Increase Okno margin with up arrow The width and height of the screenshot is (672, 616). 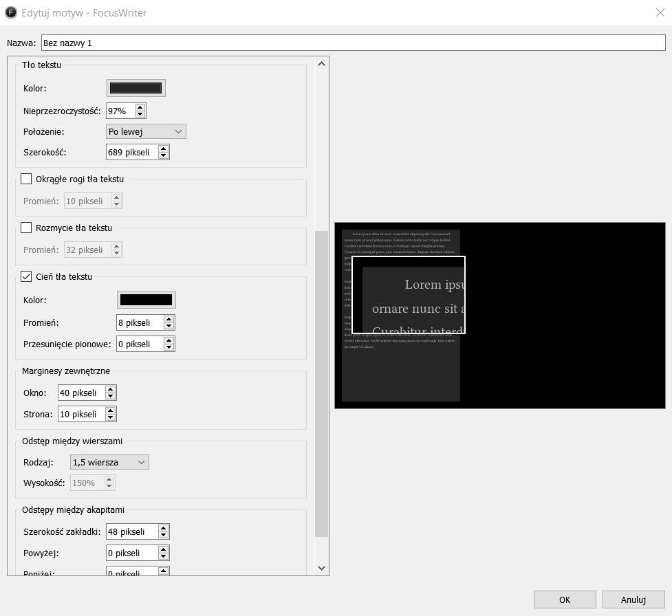[111, 389]
